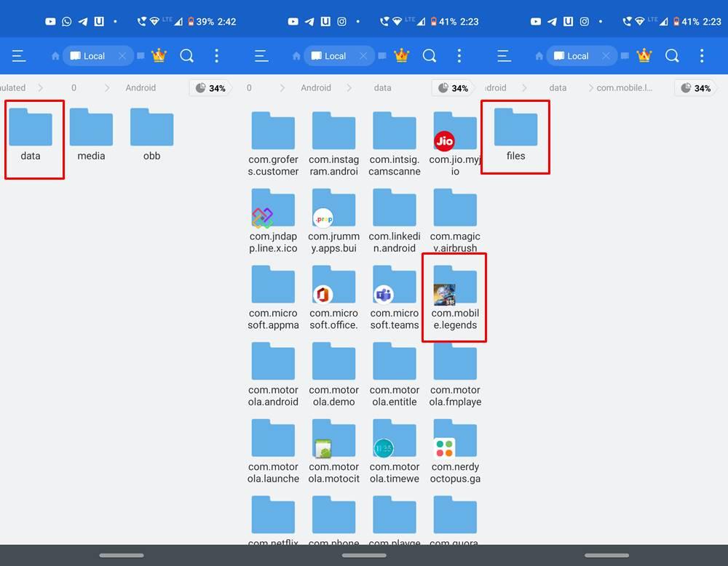Tap the 'ulated' breadcrumb in the path bar

pyautogui.click(x=13, y=88)
